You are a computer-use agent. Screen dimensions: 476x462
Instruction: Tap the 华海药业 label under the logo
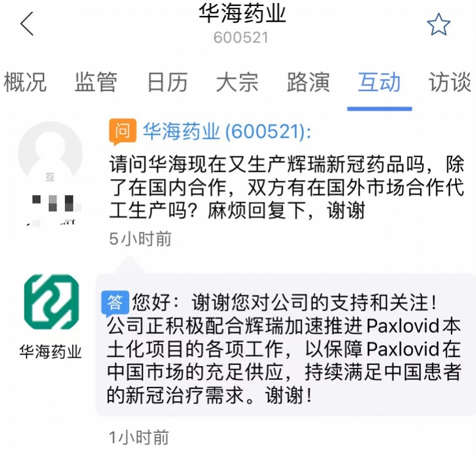[51, 352]
